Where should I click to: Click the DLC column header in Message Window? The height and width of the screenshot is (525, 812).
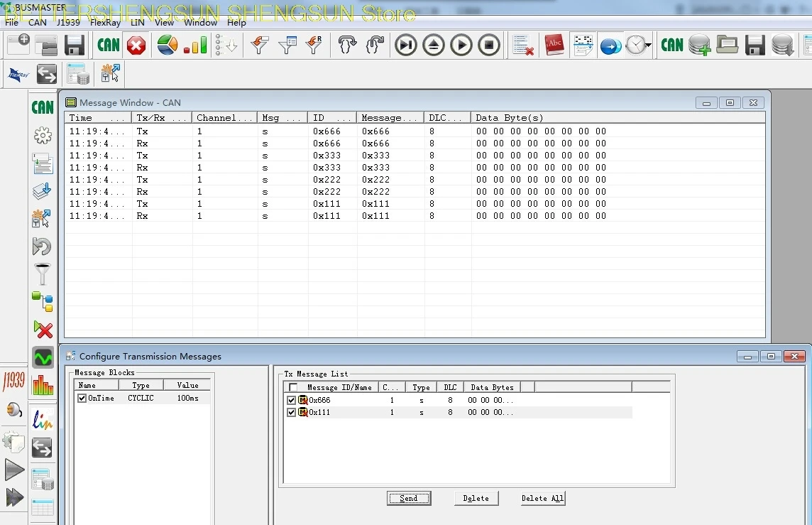pos(447,118)
